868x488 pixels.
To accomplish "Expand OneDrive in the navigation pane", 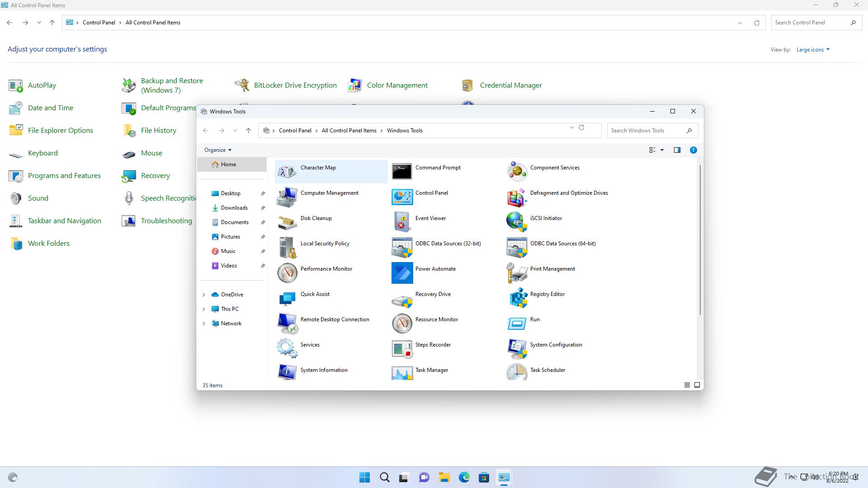I will click(x=203, y=295).
